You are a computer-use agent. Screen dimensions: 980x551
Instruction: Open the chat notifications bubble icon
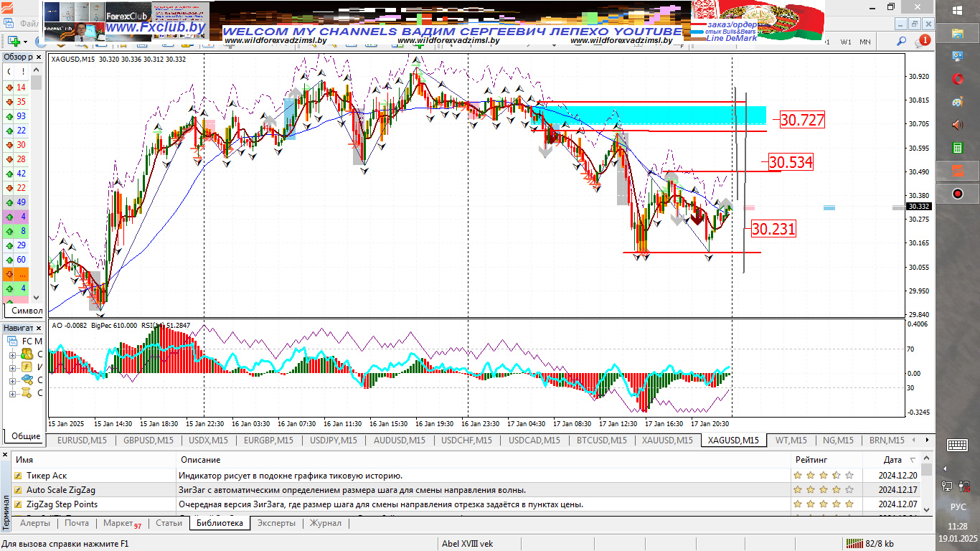point(923,42)
